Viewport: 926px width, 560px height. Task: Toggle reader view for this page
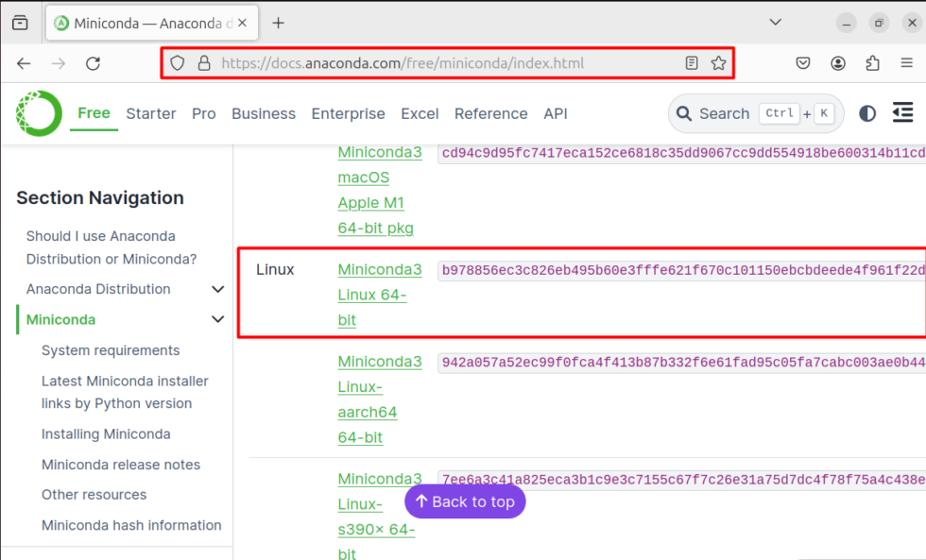[x=692, y=62]
